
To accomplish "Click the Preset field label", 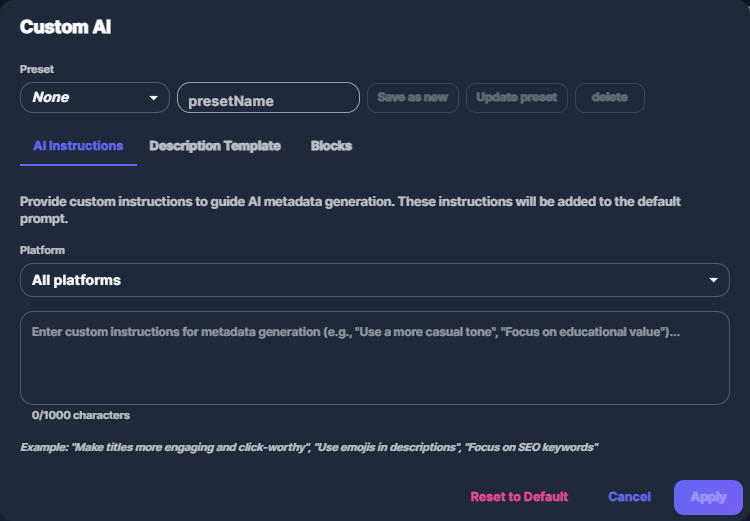I will pyautogui.click(x=37, y=69).
